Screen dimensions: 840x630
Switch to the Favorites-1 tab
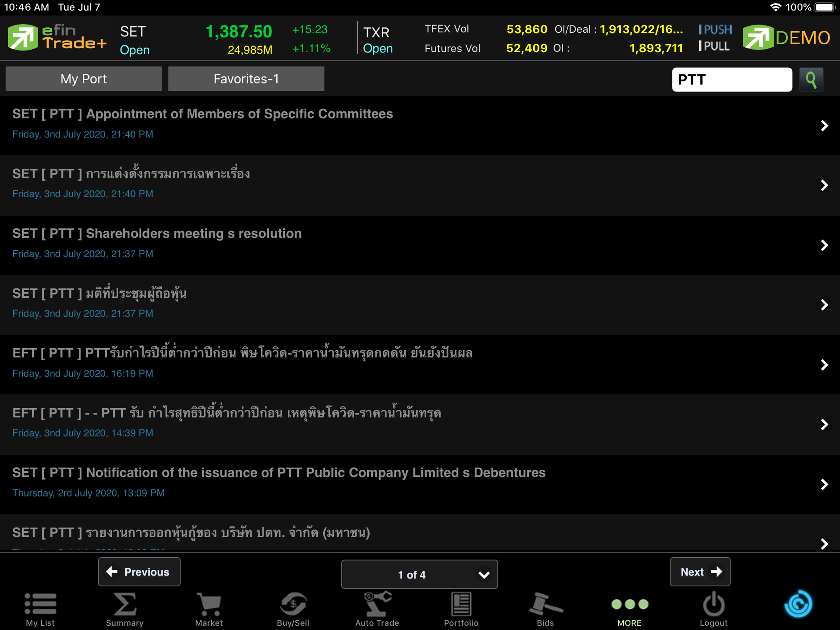246,79
